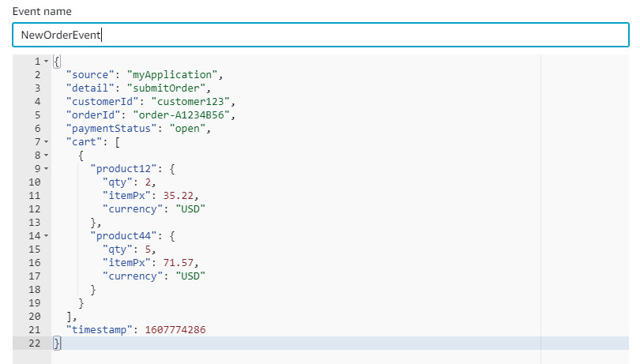Image resolution: width=640 pixels, height=364 pixels.
Task: Click line number 22 in the gutter
Action: point(36,343)
